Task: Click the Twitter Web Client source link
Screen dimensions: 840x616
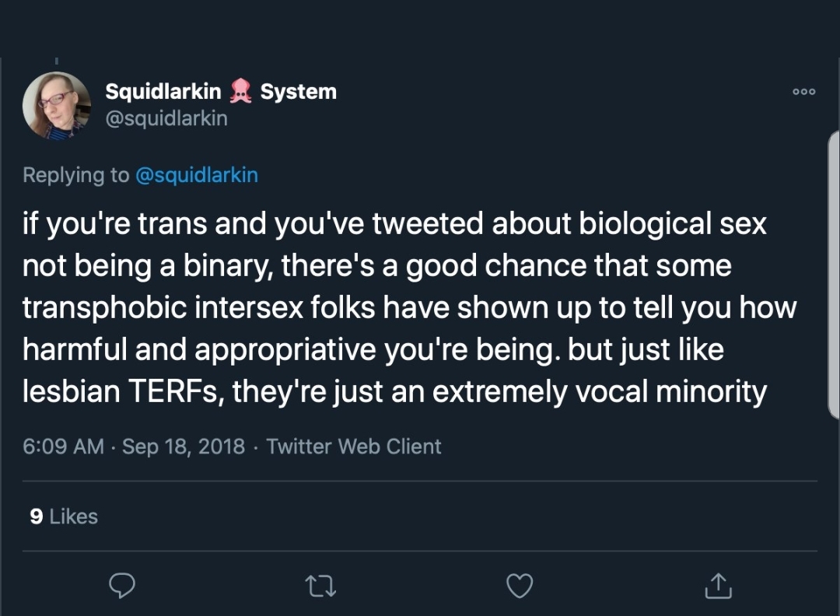Action: click(x=354, y=446)
